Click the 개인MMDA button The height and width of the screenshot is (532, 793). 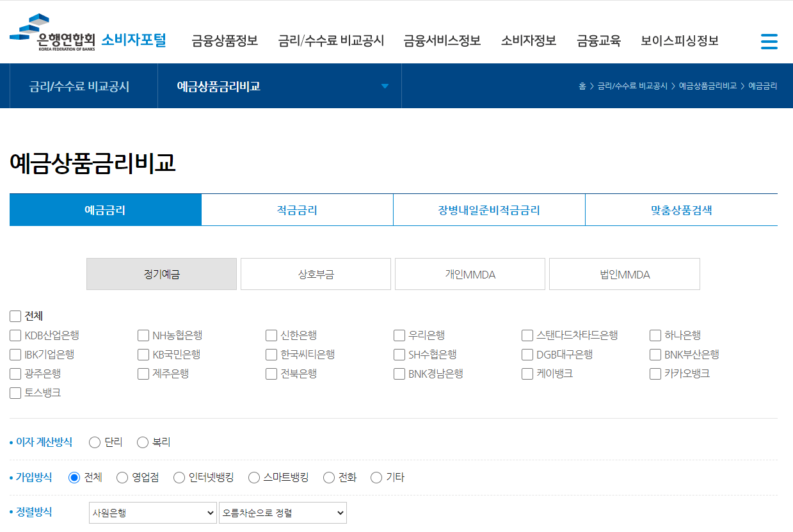pos(470,273)
